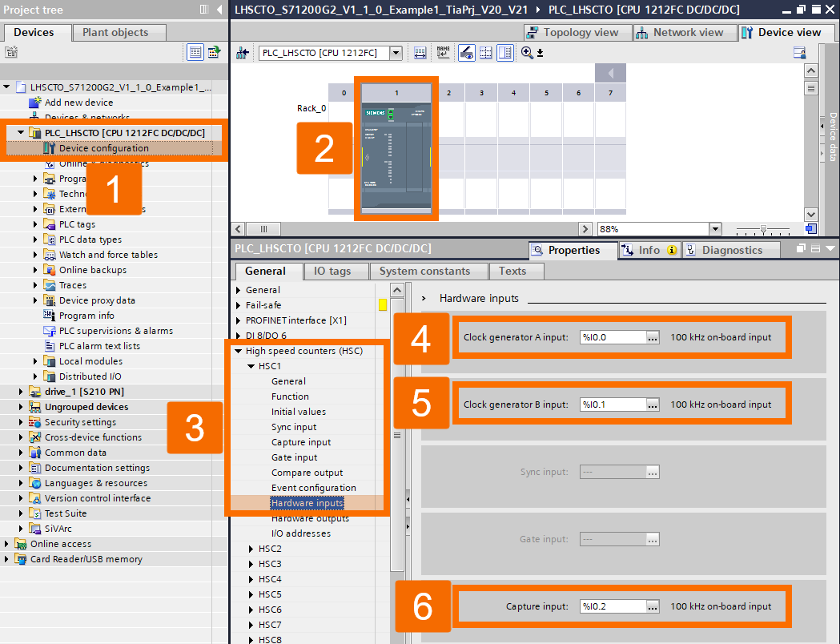
Task: Click the Add new device star icon
Action: [34, 103]
